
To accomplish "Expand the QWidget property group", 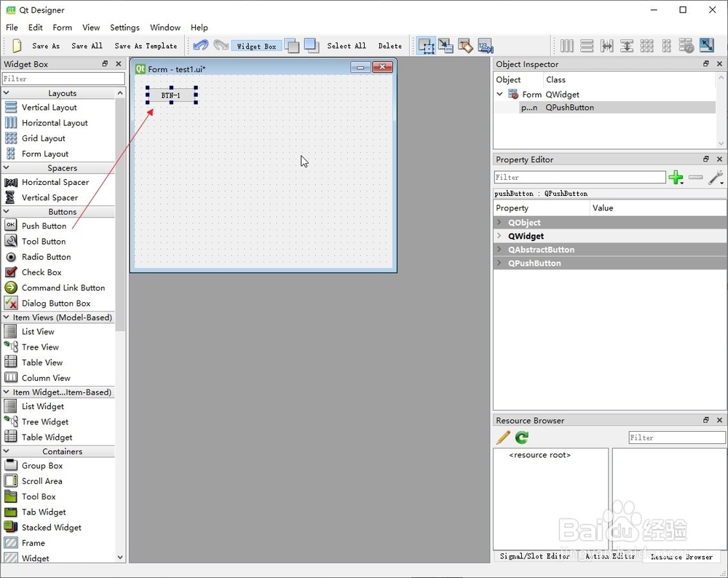I will (x=499, y=236).
